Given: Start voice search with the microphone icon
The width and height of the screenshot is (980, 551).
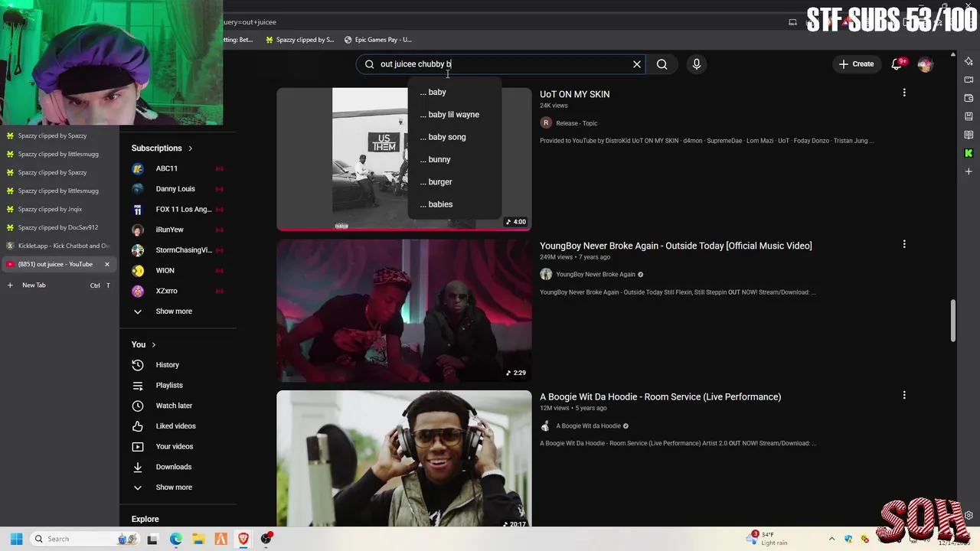Looking at the screenshot, I should point(697,64).
